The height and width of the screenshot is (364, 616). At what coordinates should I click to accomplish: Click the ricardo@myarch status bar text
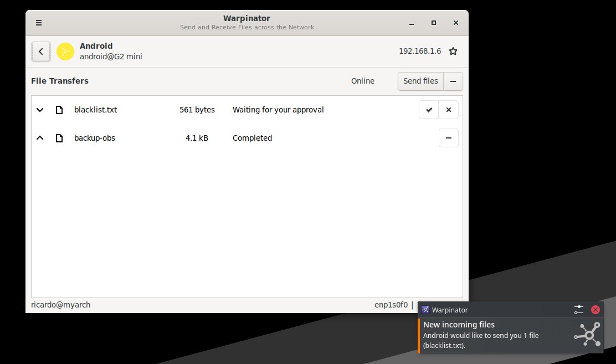coord(60,305)
